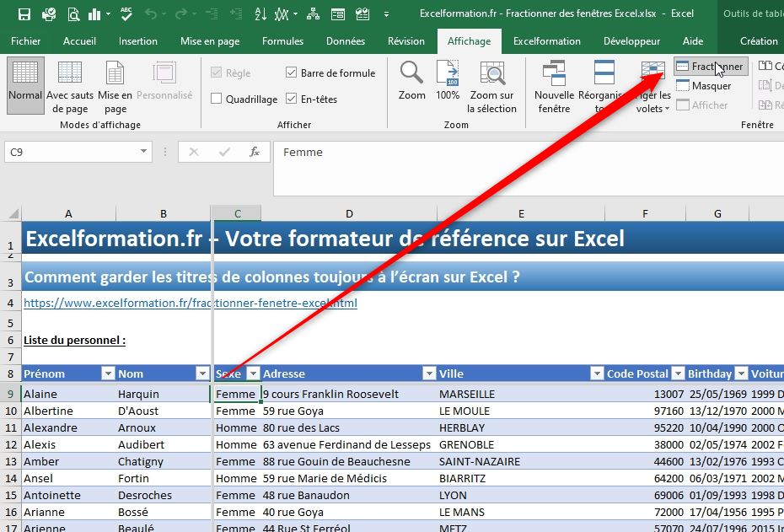784x532 pixels.
Task: Open the Excelformation tab
Action: pyautogui.click(x=547, y=41)
